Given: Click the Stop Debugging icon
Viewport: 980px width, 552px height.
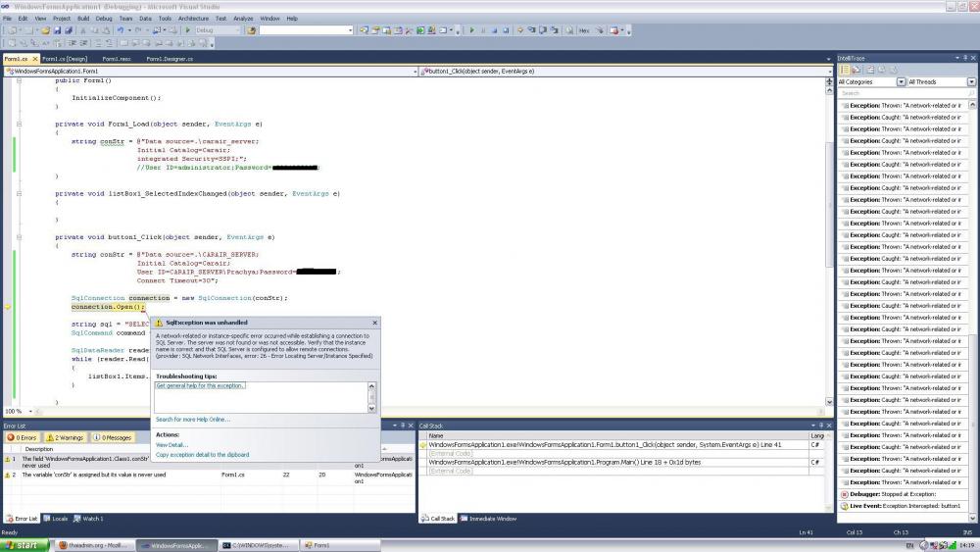Looking at the screenshot, I should click(495, 30).
